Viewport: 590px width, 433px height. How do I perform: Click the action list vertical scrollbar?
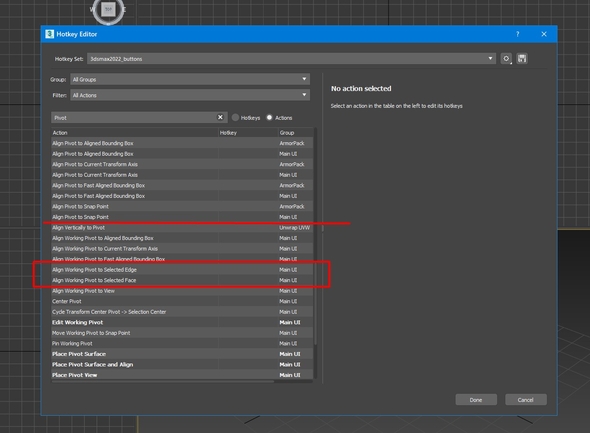tap(315, 237)
